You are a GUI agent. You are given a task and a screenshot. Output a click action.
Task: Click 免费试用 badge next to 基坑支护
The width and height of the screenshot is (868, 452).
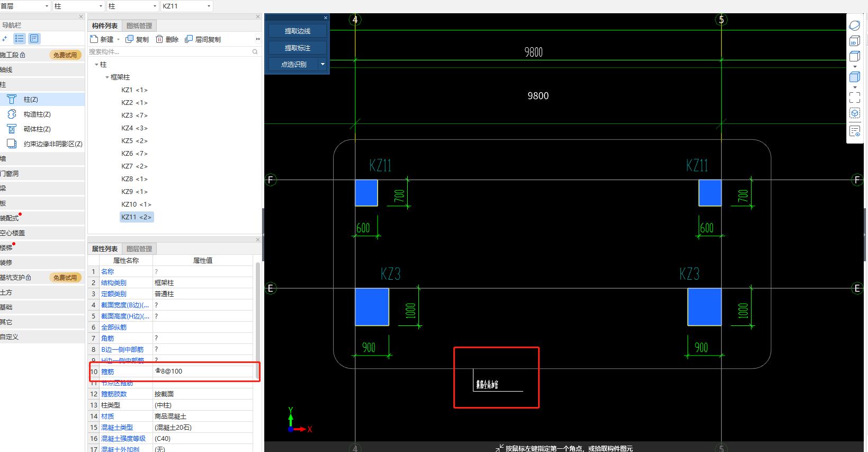tap(65, 278)
